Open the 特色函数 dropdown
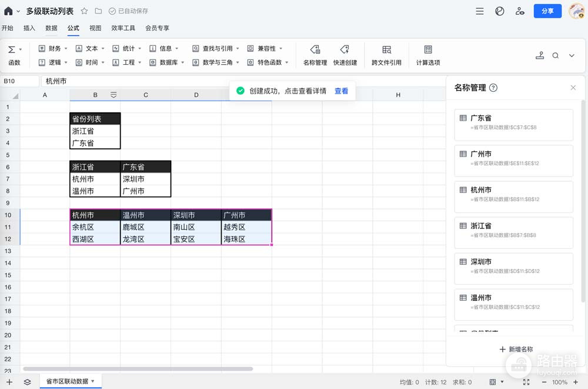 pos(268,62)
